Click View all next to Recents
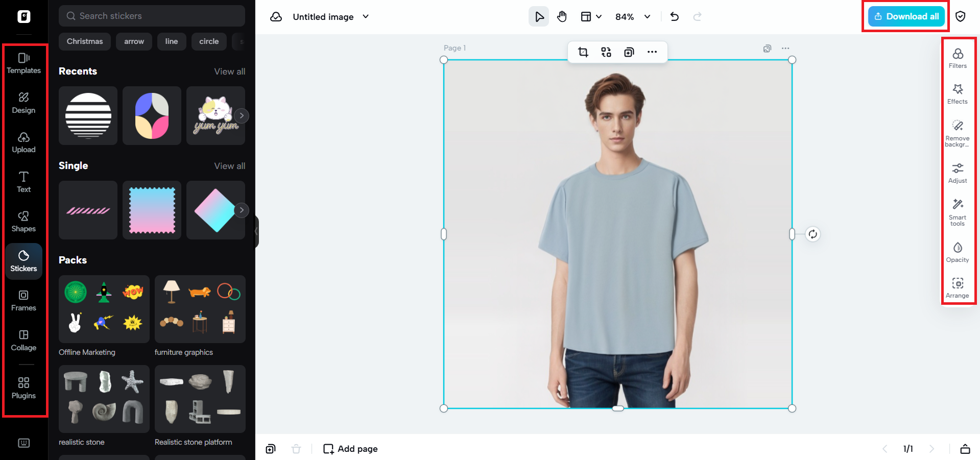The width and height of the screenshot is (980, 460). (x=229, y=71)
